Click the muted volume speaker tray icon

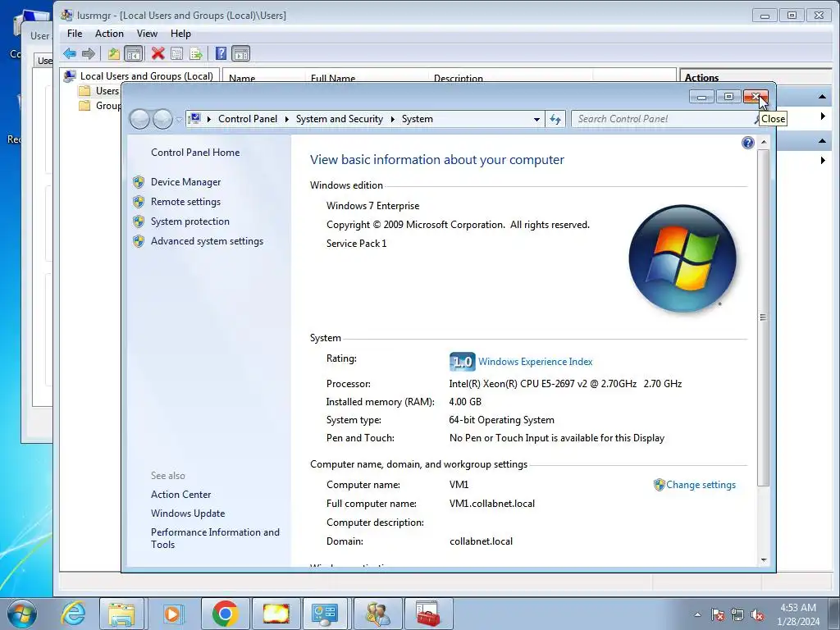pos(757,614)
